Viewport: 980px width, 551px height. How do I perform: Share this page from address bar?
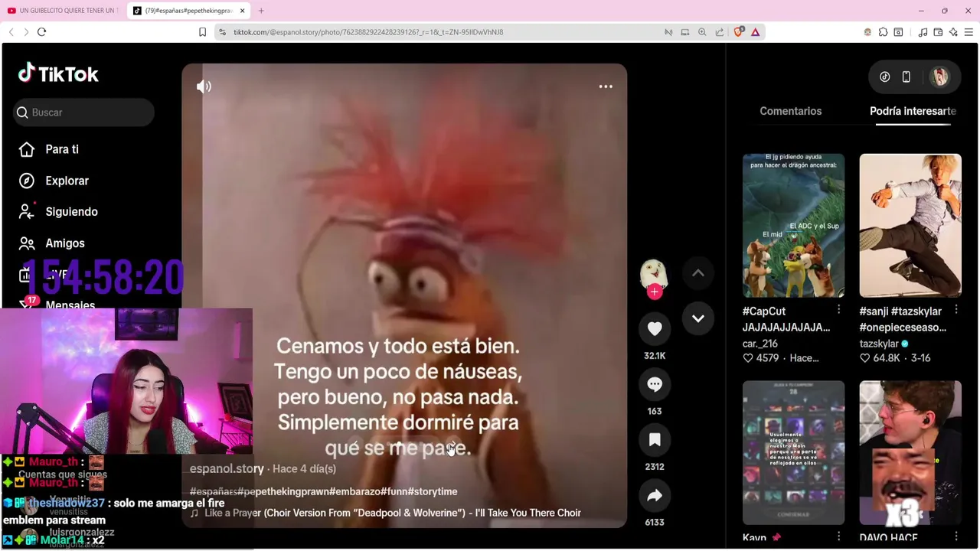[x=720, y=32]
